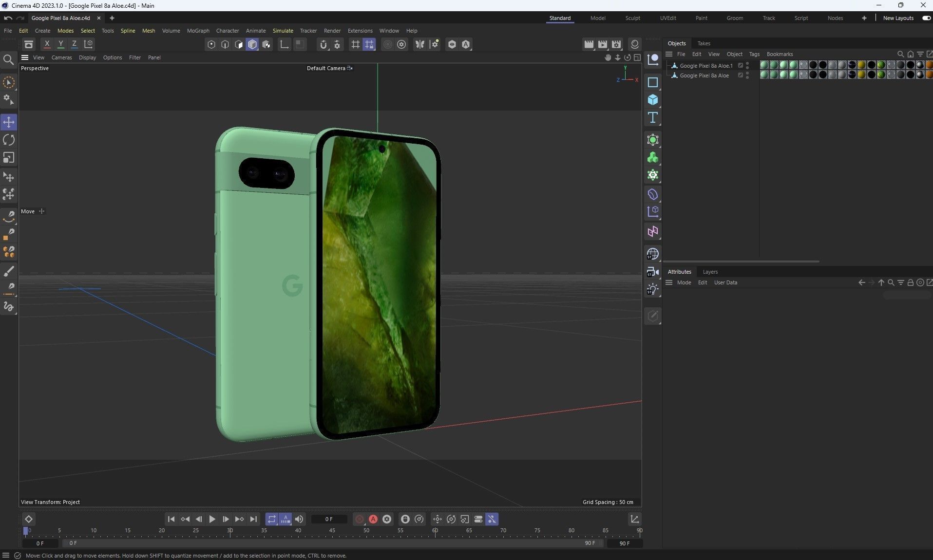Click the keyframe diamond icon at timeline left
The image size is (933, 560).
point(28,519)
